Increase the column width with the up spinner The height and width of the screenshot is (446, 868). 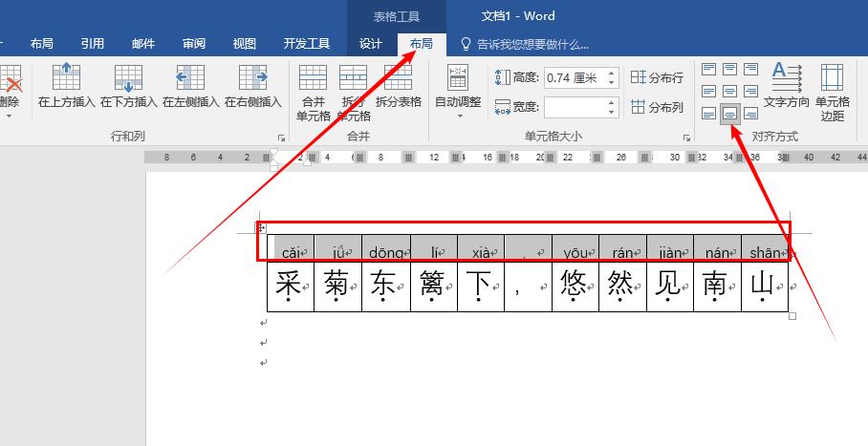point(612,102)
